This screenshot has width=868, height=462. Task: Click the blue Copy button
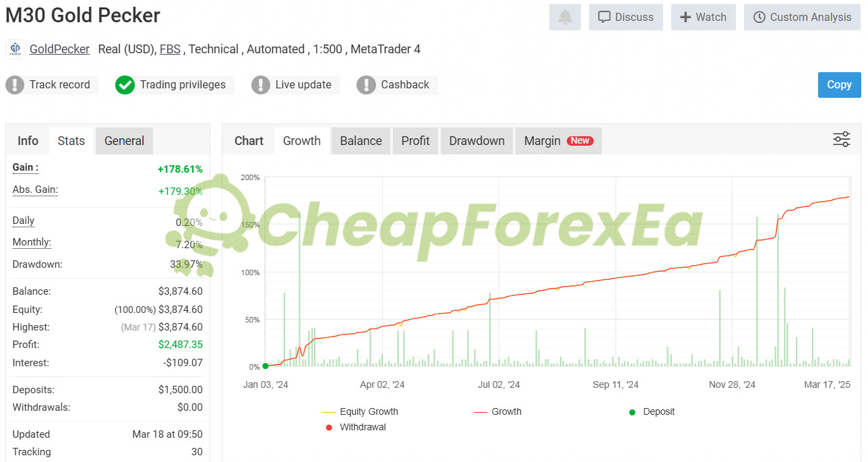click(x=839, y=85)
